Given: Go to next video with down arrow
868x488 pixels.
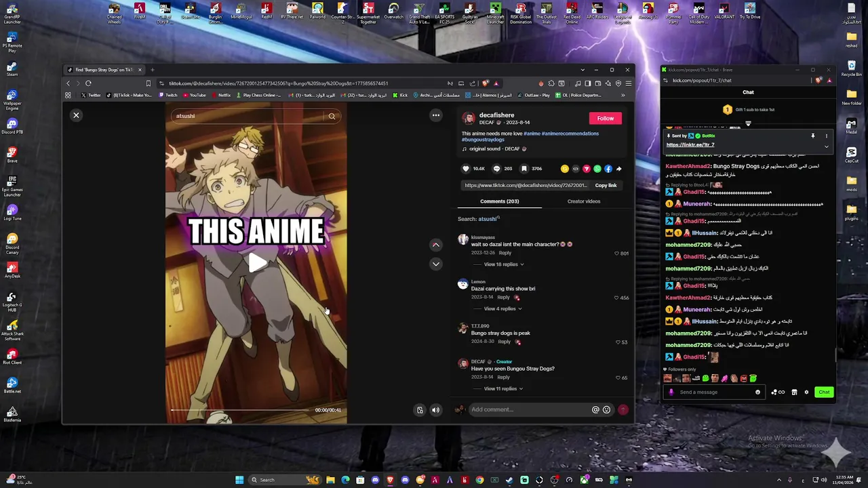Looking at the screenshot, I should pyautogui.click(x=436, y=264).
